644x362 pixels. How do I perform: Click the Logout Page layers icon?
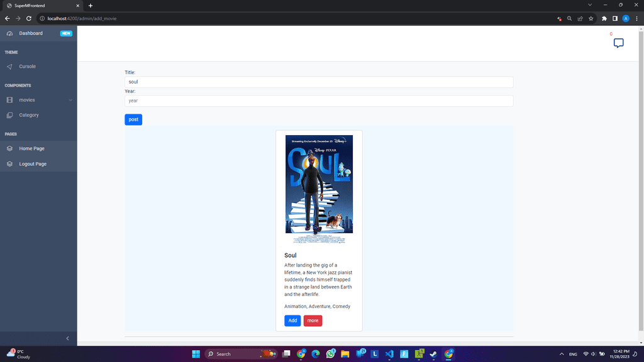[x=9, y=164]
